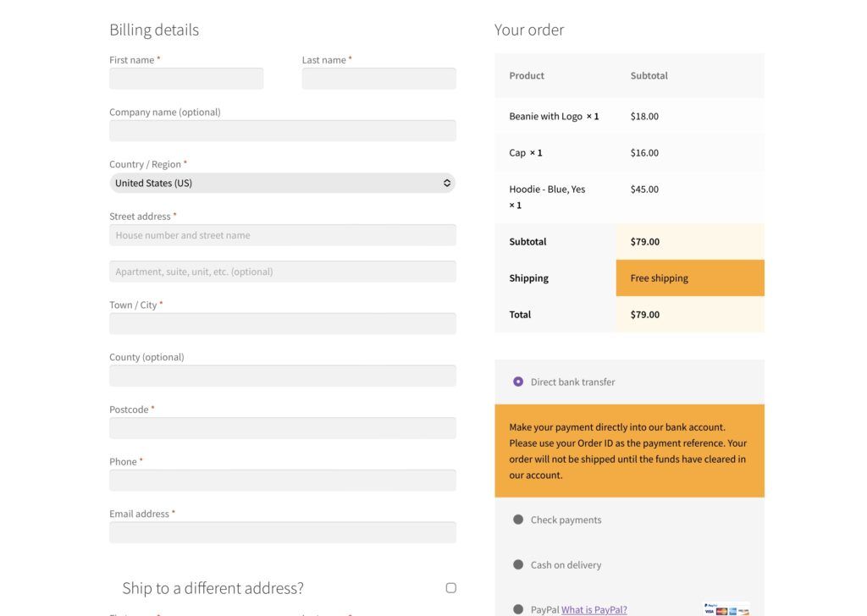Click the chevron on the United States selector
Image resolution: width=867 pixels, height=616 pixels.
(446, 183)
